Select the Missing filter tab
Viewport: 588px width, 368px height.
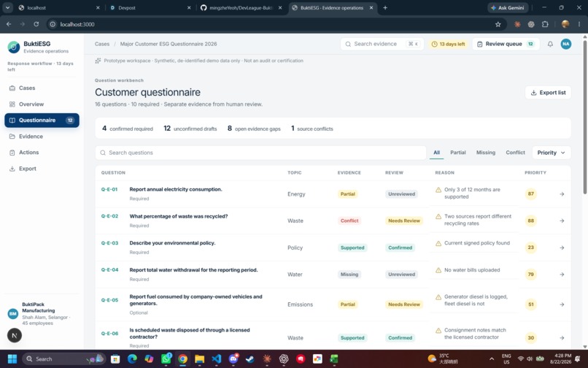pos(486,153)
